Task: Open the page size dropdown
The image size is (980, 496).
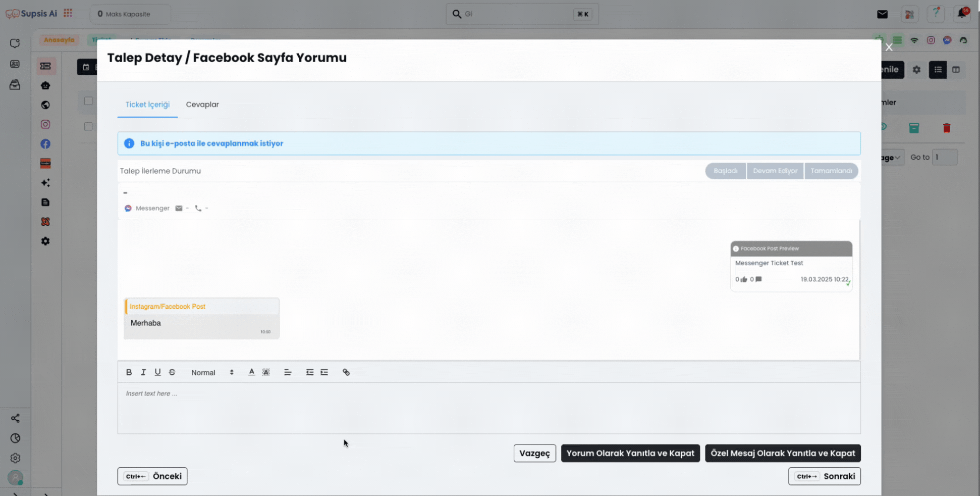Action: coord(893,158)
